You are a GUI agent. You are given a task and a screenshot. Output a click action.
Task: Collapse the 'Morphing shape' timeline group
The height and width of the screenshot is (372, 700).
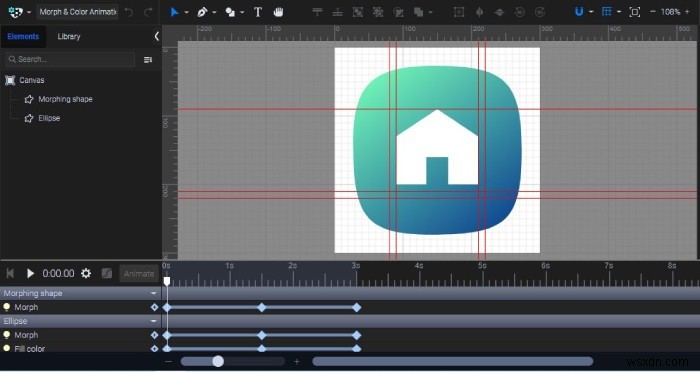154,293
